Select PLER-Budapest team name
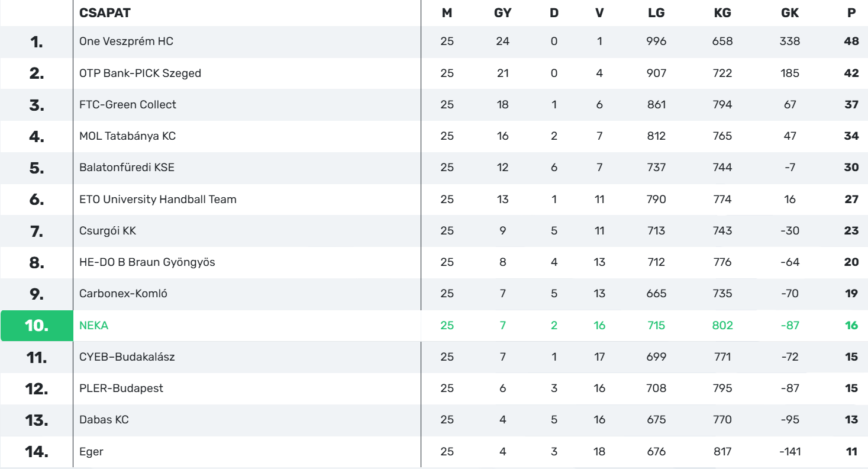Image resolution: width=868 pixels, height=469 pixels. click(121, 388)
